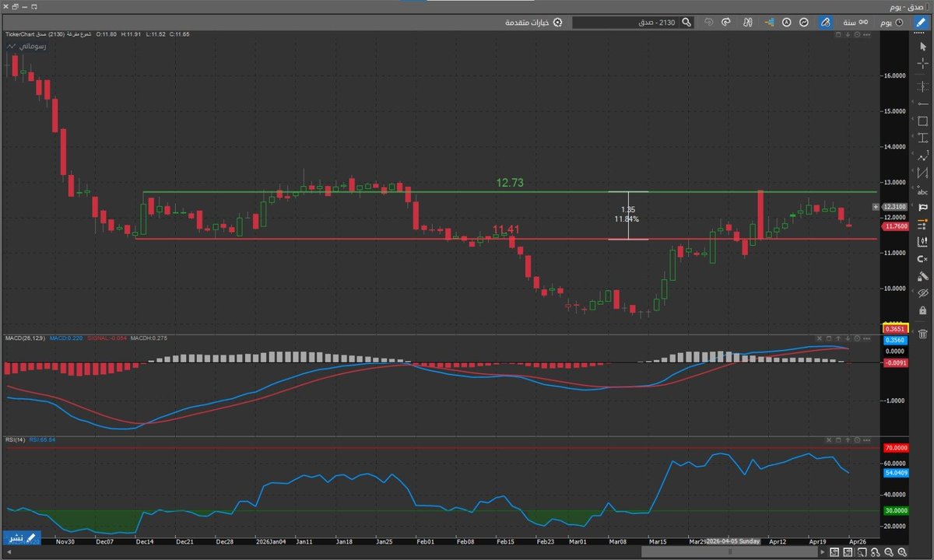
Task: Click the رسوماتي my drawings label
Action: coord(26,47)
